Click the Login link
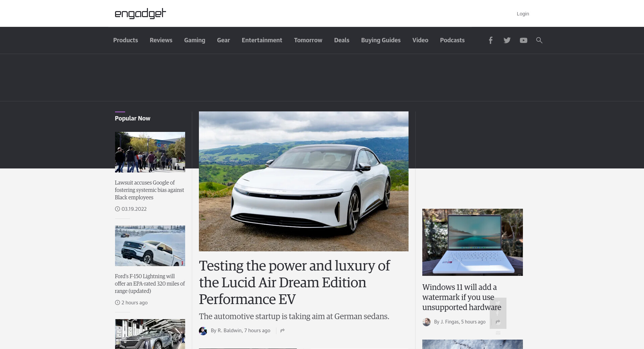This screenshot has width=644, height=349. (523, 14)
